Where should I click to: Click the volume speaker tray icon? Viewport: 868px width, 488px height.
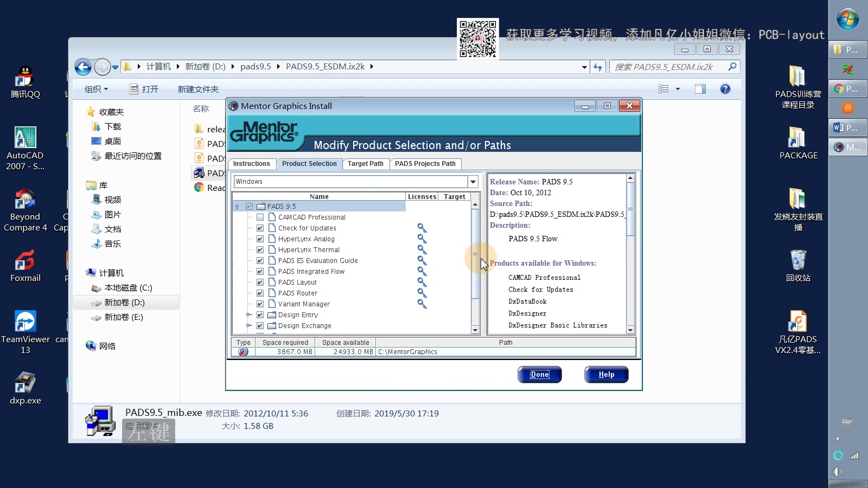(x=838, y=471)
